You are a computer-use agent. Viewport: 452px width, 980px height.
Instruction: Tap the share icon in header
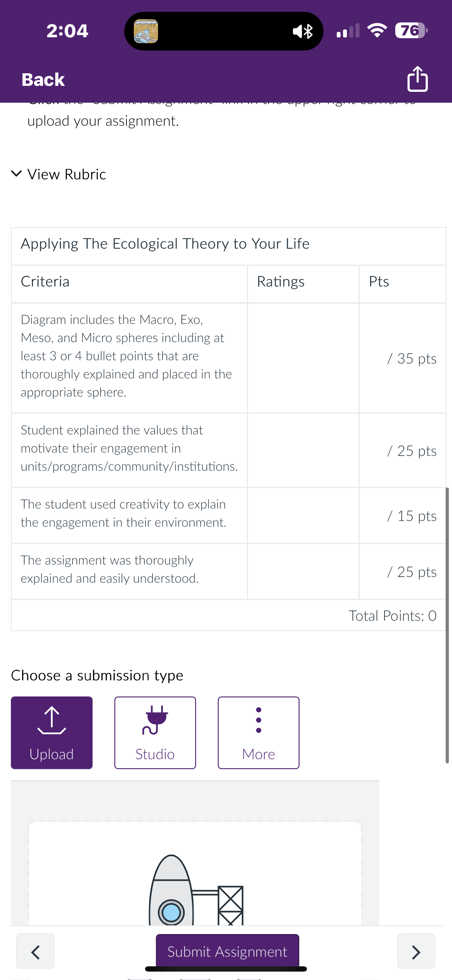click(417, 79)
